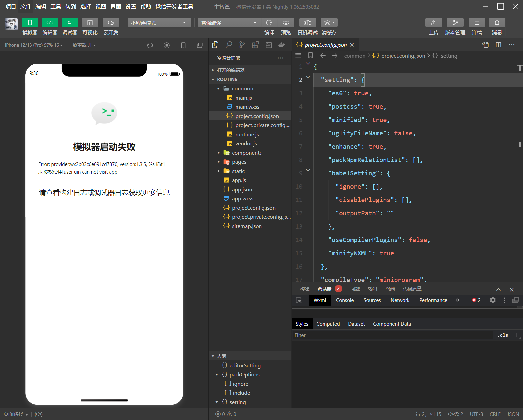Open the clear cache layers dropdown
This screenshot has width=523, height=420.
[329, 23]
